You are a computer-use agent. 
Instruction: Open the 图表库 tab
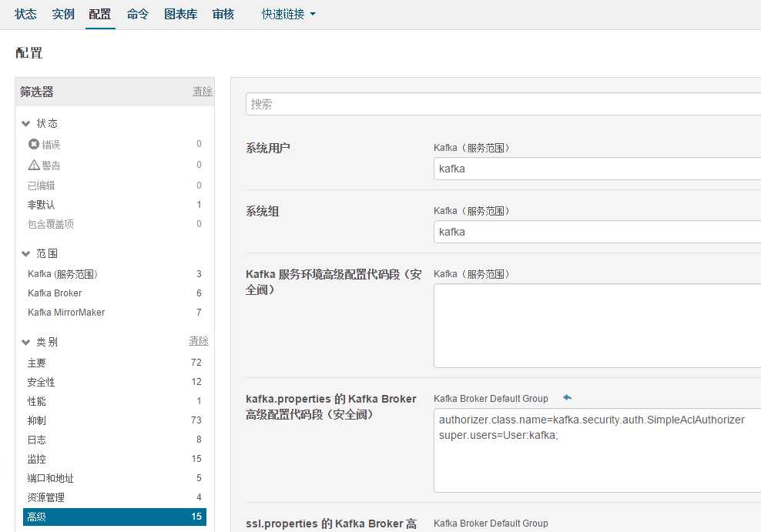(x=180, y=14)
